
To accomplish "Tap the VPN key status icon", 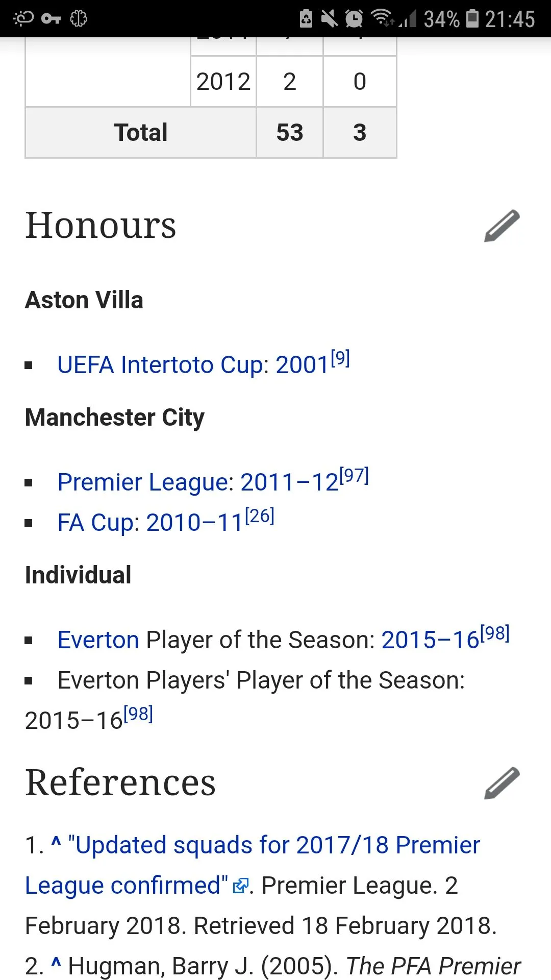I will pyautogui.click(x=51, y=19).
